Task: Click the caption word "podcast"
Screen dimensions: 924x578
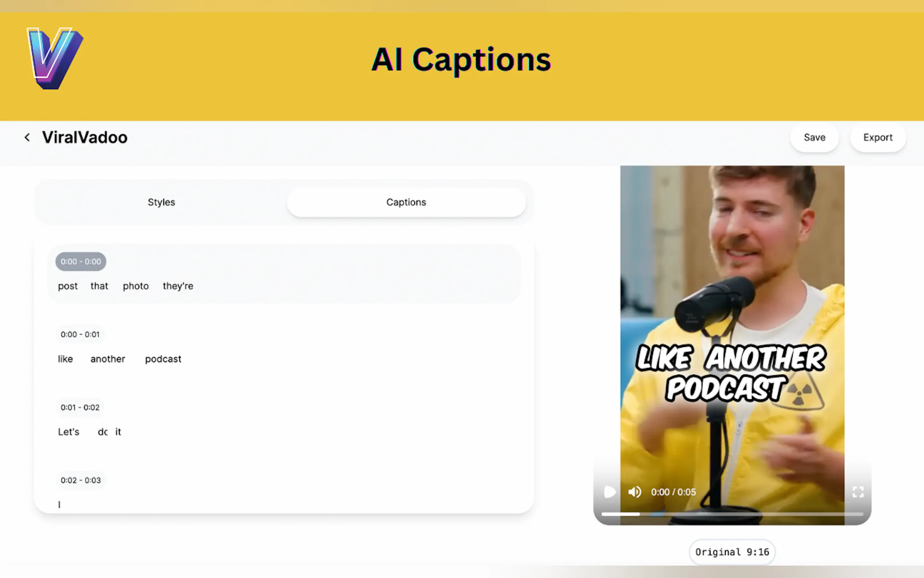Action: coord(163,359)
